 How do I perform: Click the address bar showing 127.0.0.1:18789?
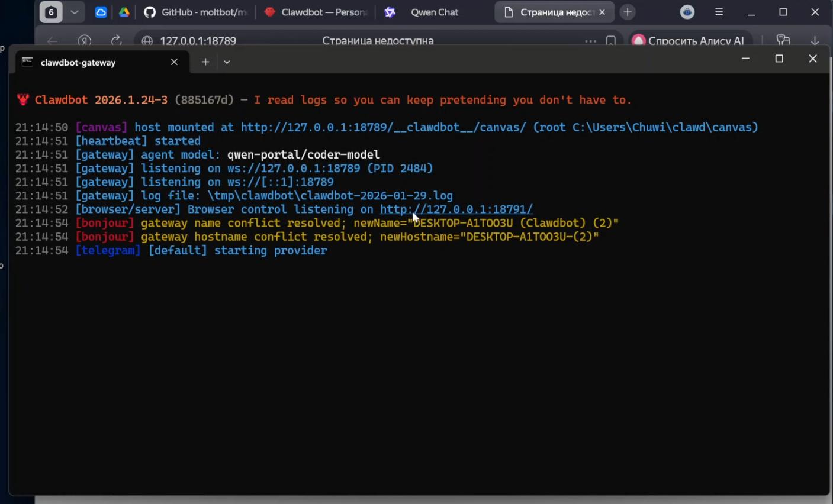(x=198, y=41)
